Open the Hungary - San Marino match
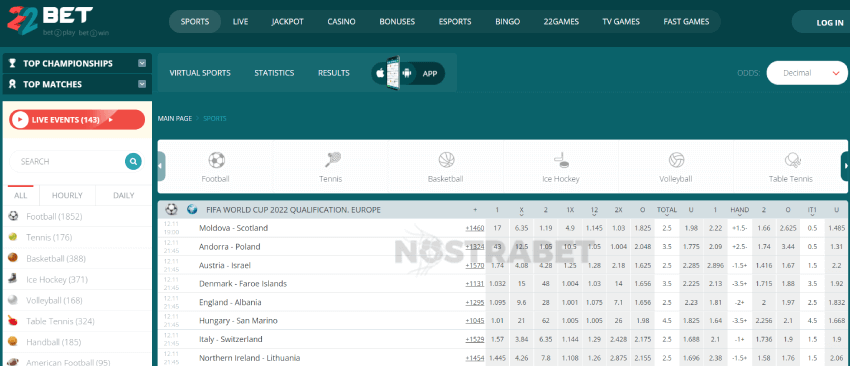The image size is (850, 366). (x=238, y=321)
